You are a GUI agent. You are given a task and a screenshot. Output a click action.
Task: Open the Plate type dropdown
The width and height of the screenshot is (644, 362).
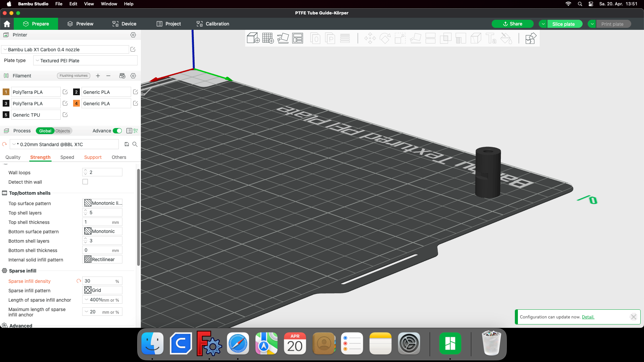tap(86, 61)
